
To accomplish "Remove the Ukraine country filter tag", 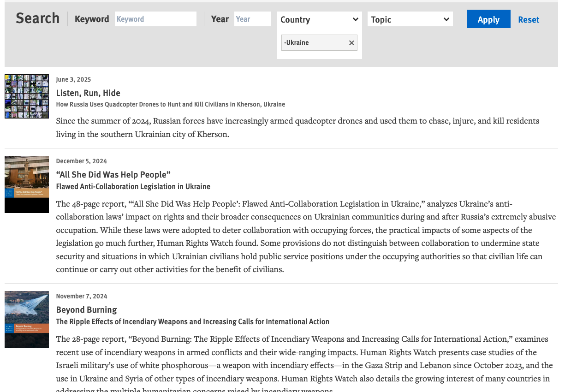I will click(x=351, y=43).
